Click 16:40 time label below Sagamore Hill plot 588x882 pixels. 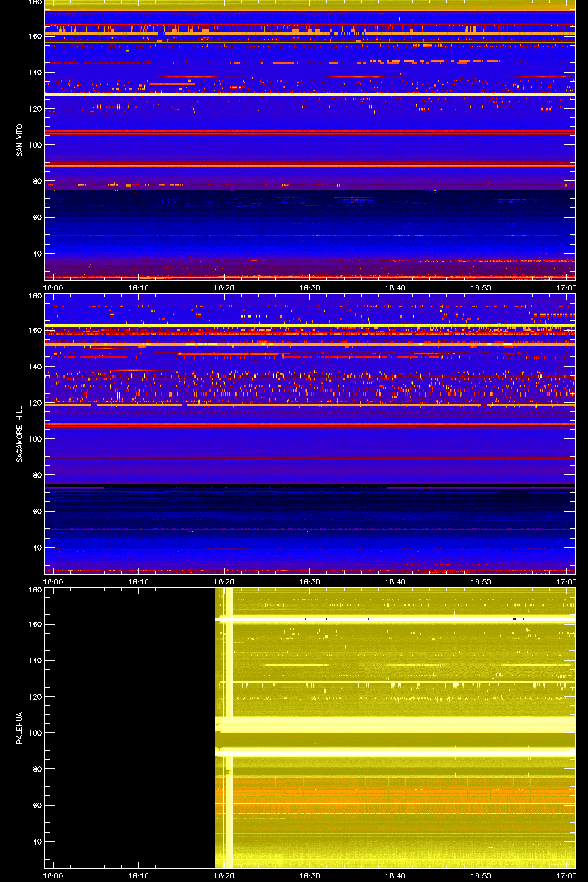(x=395, y=581)
